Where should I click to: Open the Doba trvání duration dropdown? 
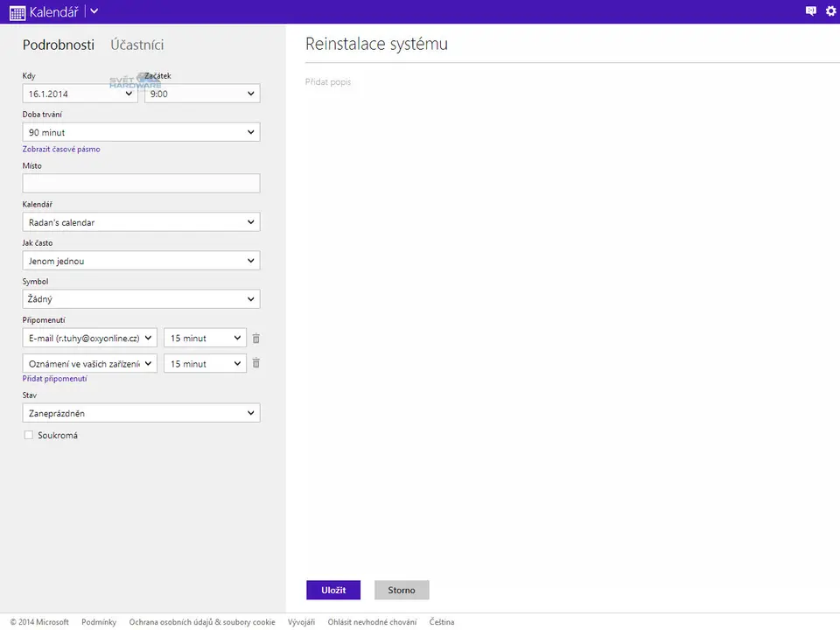141,132
